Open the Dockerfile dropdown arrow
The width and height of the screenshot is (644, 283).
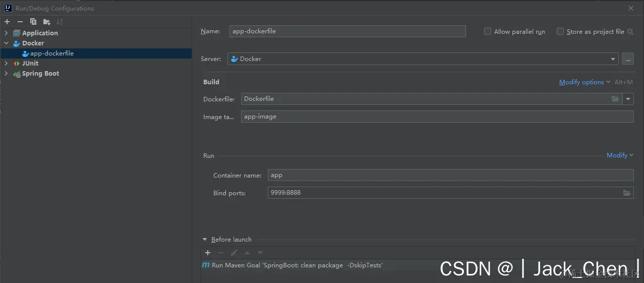click(x=628, y=99)
